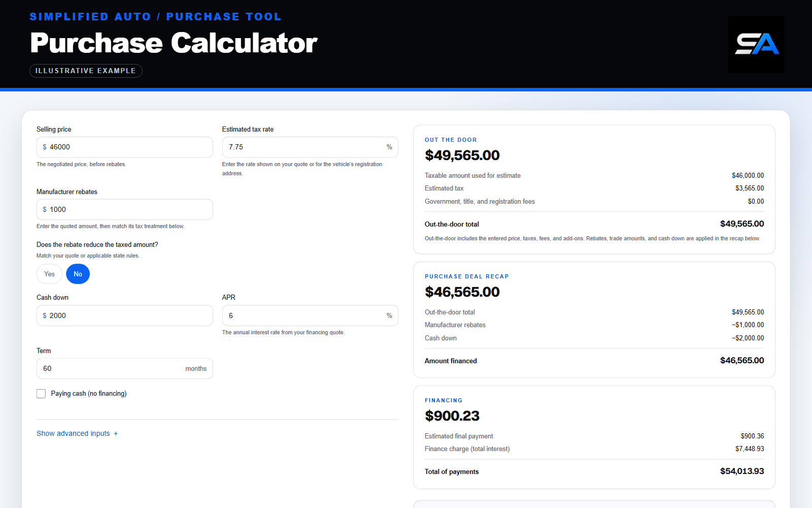Select No for rebate reducing taxed amount
The height and width of the screenshot is (508, 812).
(x=78, y=274)
